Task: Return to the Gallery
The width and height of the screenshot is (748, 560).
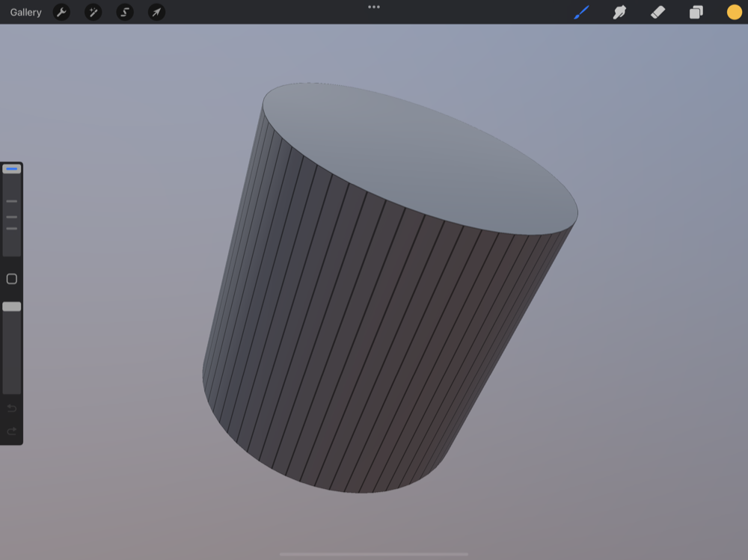Action: coord(25,13)
